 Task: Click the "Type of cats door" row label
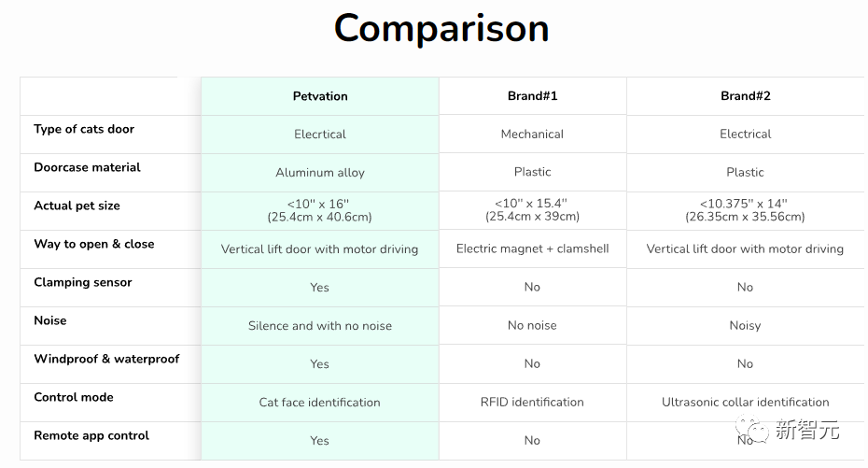tap(84, 130)
